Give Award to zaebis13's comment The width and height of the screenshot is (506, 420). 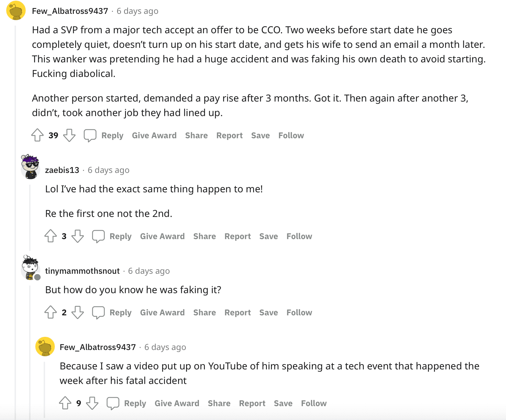pos(162,236)
